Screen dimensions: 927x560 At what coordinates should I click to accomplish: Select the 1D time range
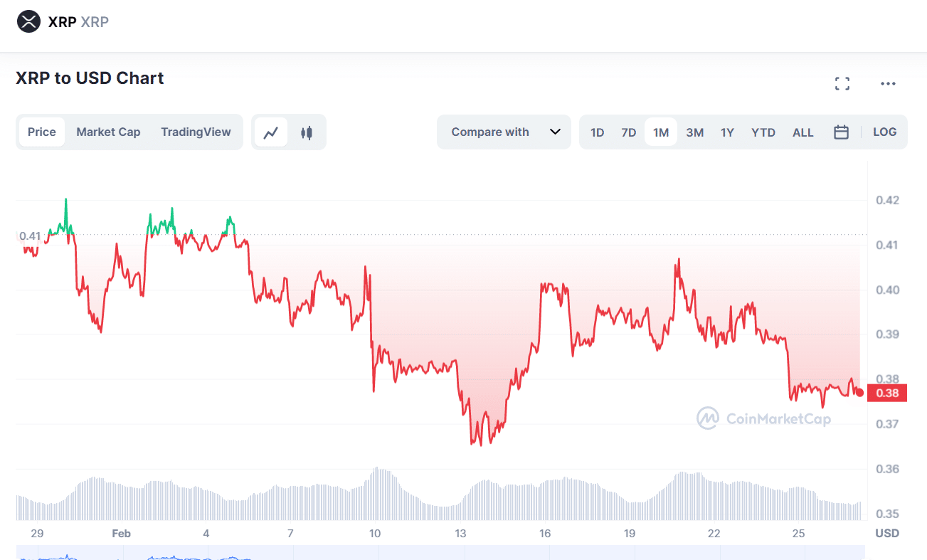click(598, 132)
